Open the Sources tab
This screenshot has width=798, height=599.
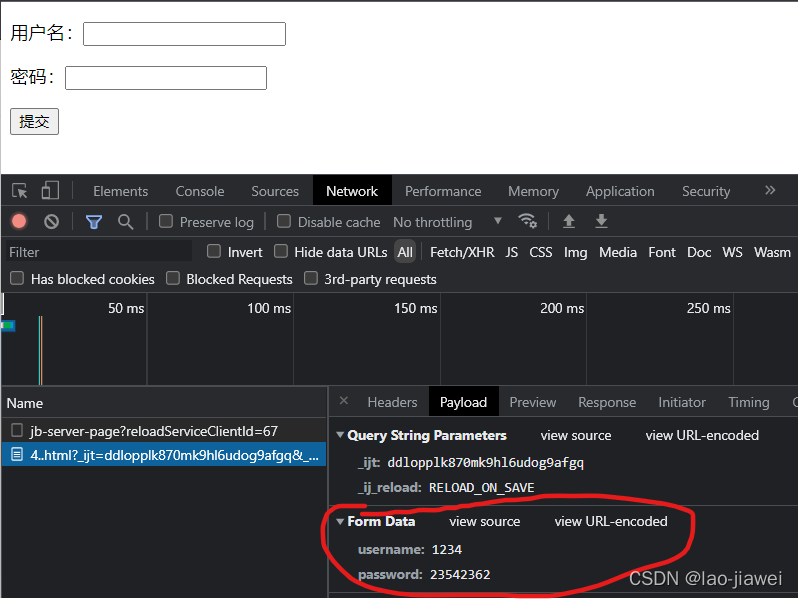(x=275, y=191)
